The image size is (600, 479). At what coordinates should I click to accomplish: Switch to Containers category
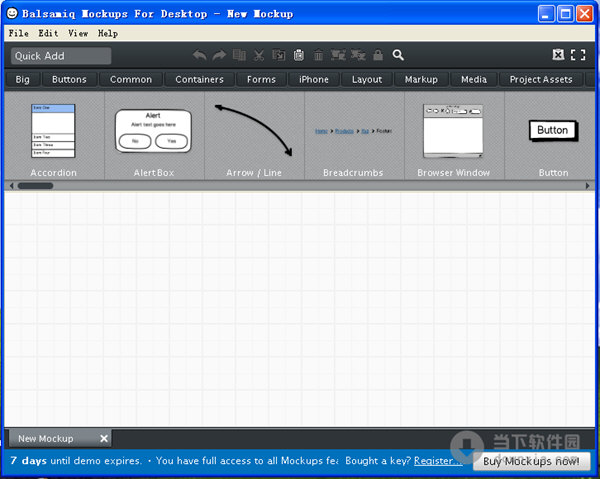coord(199,80)
